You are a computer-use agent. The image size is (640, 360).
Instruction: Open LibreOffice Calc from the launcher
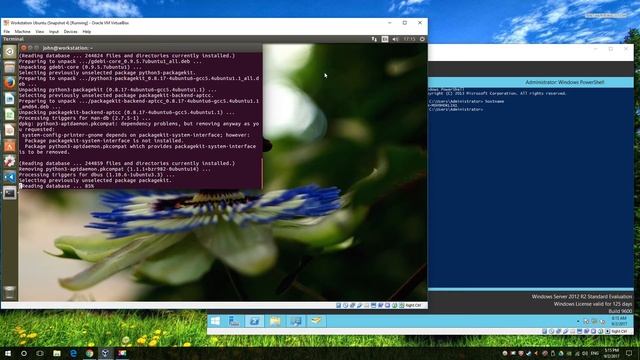coord(10,114)
